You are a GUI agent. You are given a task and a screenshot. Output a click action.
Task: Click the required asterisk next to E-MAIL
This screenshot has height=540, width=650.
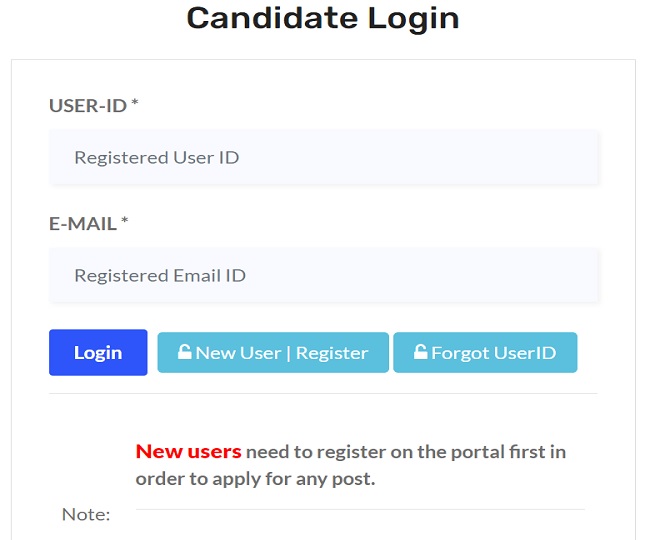click(125, 223)
